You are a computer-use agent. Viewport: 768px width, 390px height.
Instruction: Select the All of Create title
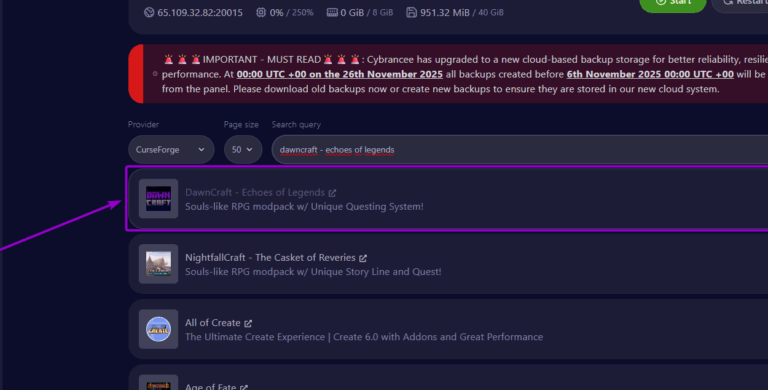point(213,322)
